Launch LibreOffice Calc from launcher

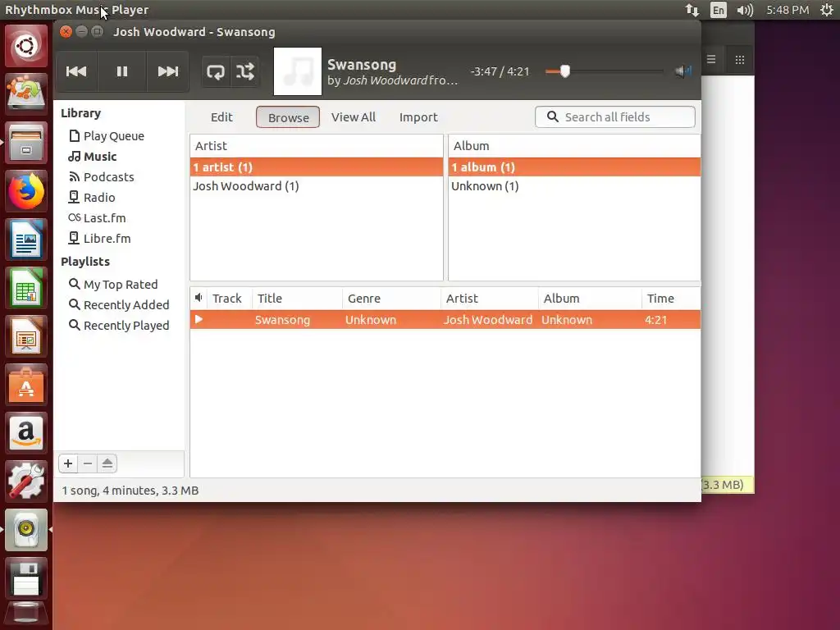[26, 288]
